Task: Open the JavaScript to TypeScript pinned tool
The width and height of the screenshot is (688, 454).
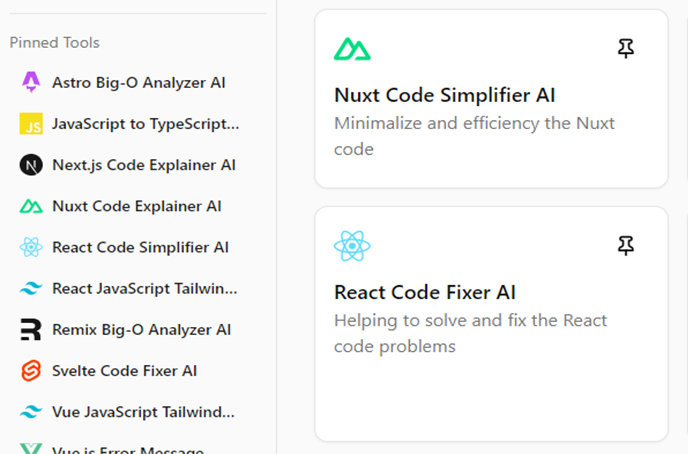Action: tap(145, 124)
